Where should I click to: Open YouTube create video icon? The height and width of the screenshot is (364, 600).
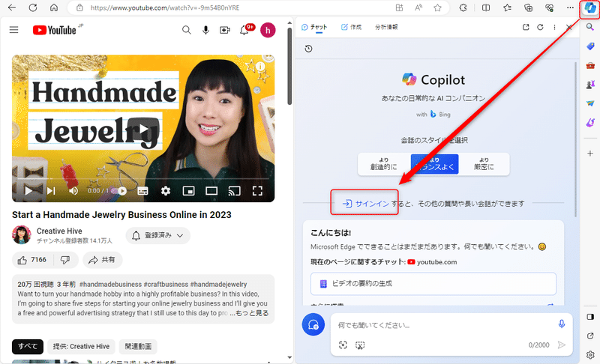click(x=225, y=30)
